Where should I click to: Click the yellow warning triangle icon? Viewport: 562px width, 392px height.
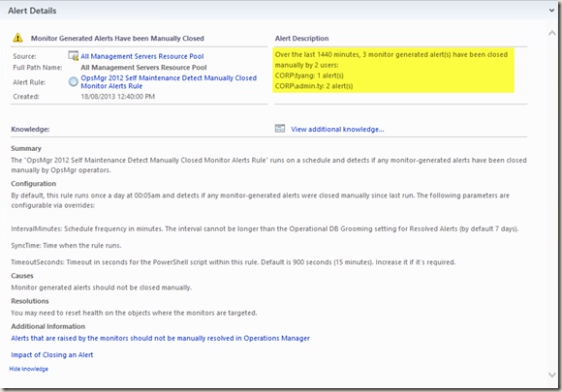pyautogui.click(x=17, y=38)
